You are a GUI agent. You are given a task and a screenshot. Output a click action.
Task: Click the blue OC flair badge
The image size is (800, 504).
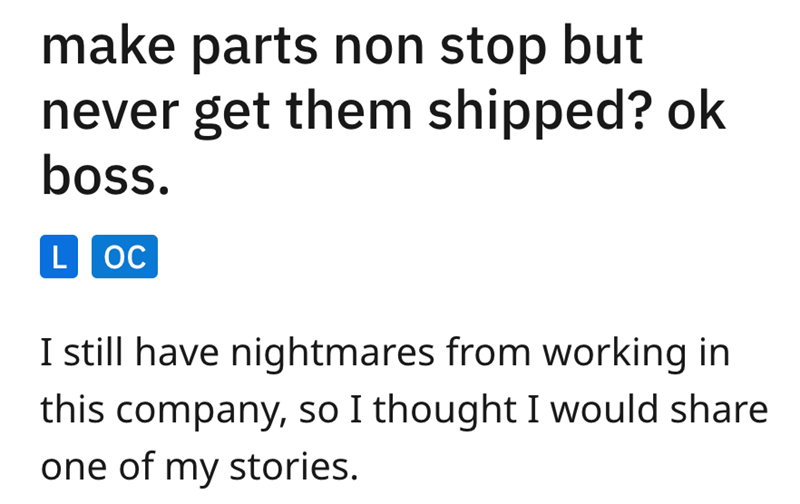pos(124,258)
